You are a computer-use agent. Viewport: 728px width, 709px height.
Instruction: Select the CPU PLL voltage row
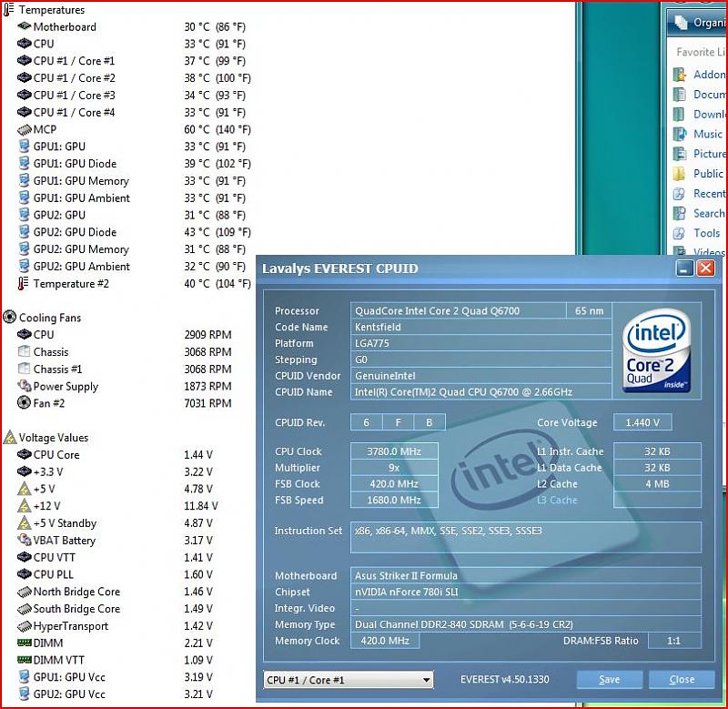(116, 574)
